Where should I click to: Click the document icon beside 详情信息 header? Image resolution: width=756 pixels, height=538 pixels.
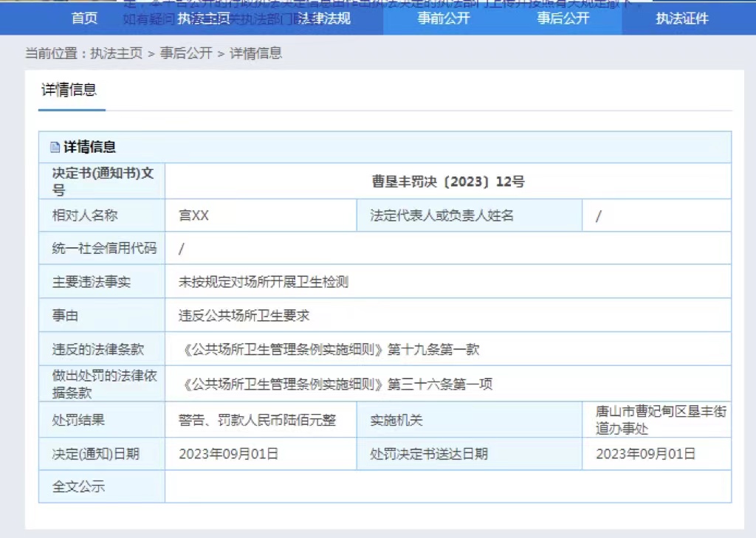coord(55,147)
